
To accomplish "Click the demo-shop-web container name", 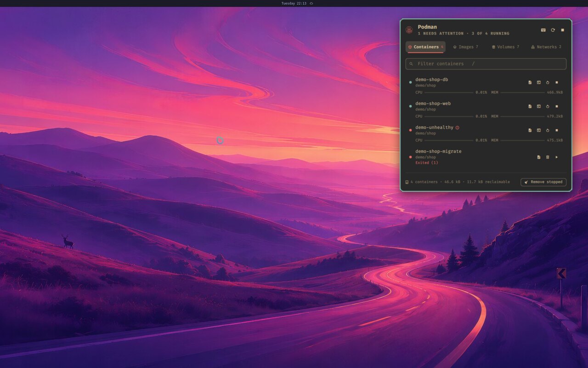I will 433,103.
